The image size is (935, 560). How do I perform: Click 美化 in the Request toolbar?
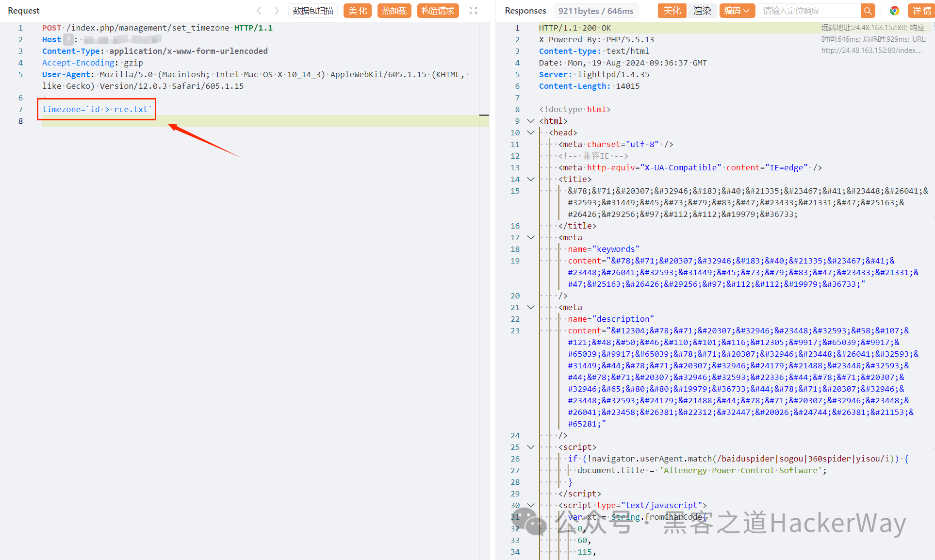click(358, 11)
